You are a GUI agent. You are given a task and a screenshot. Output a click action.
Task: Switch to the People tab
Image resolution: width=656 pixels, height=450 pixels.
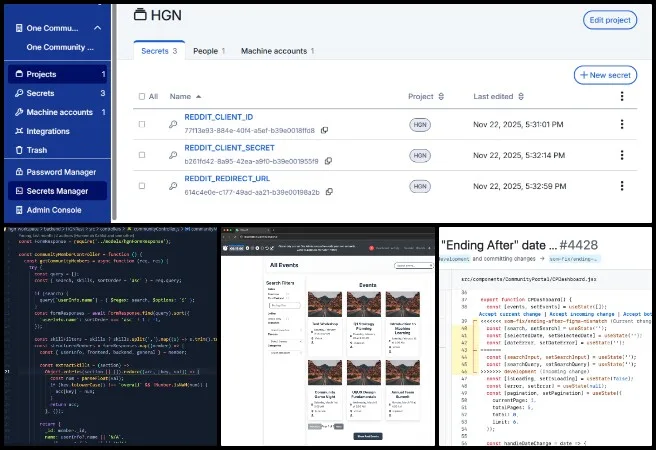click(209, 51)
